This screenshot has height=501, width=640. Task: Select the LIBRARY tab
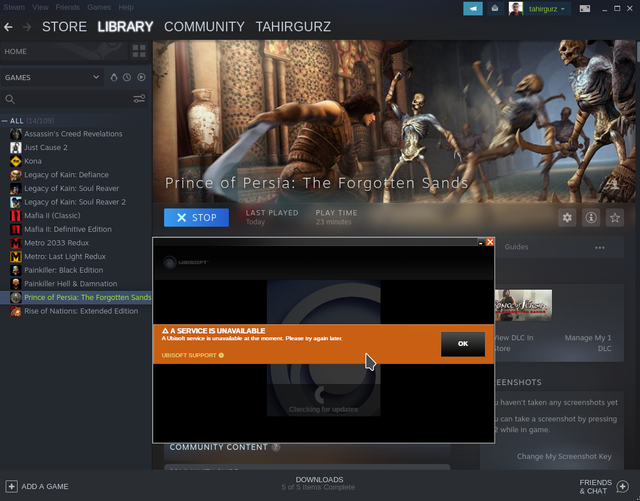tap(125, 27)
